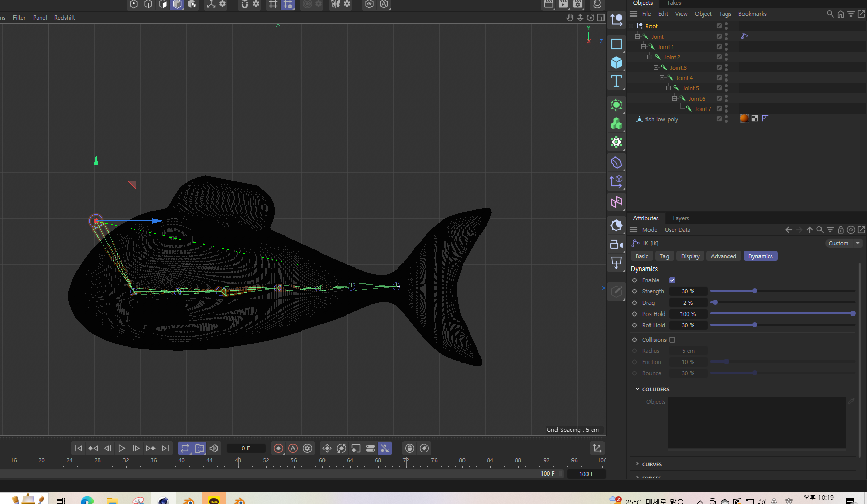This screenshot has height=504, width=867.
Task: Toggle Autokeying button
Action: click(293, 448)
